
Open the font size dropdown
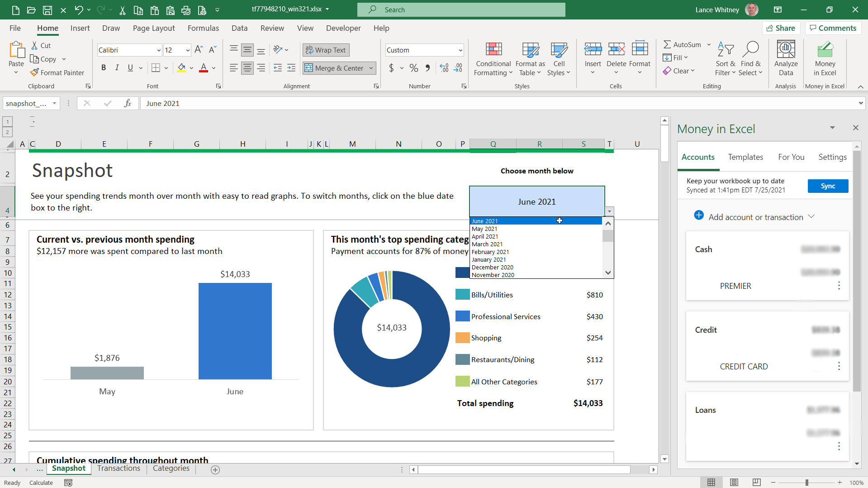188,50
